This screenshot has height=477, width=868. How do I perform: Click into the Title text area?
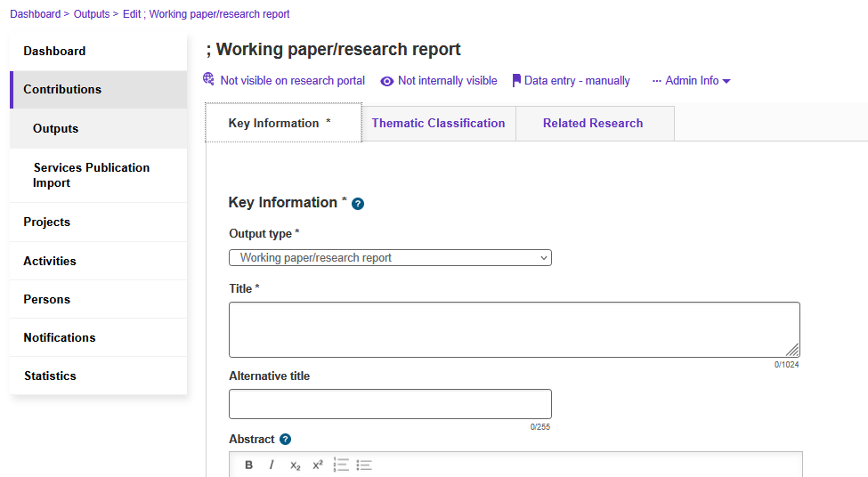pos(515,330)
